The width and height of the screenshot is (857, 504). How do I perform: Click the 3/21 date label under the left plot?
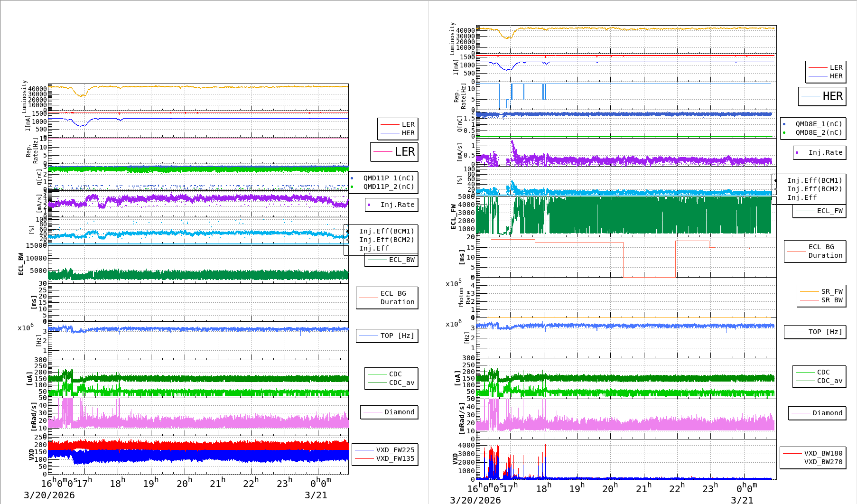[x=316, y=495]
